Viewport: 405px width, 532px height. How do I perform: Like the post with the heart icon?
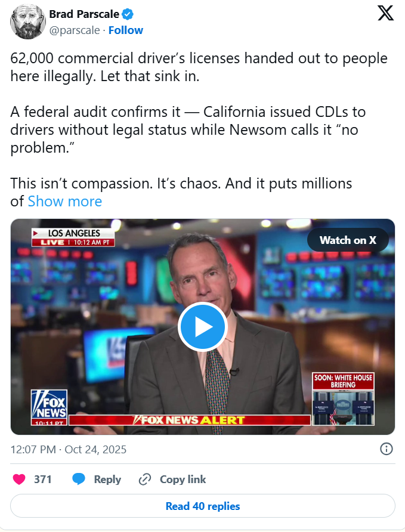pyautogui.click(x=20, y=479)
